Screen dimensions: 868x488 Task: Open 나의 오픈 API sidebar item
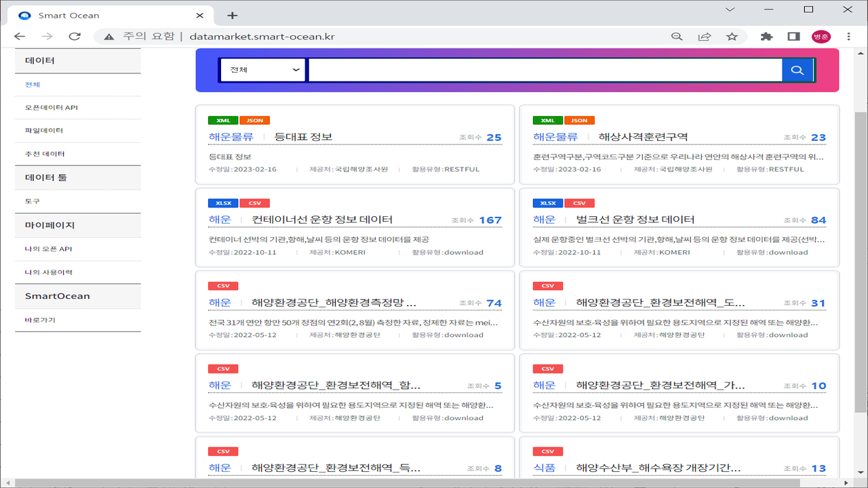(x=48, y=249)
